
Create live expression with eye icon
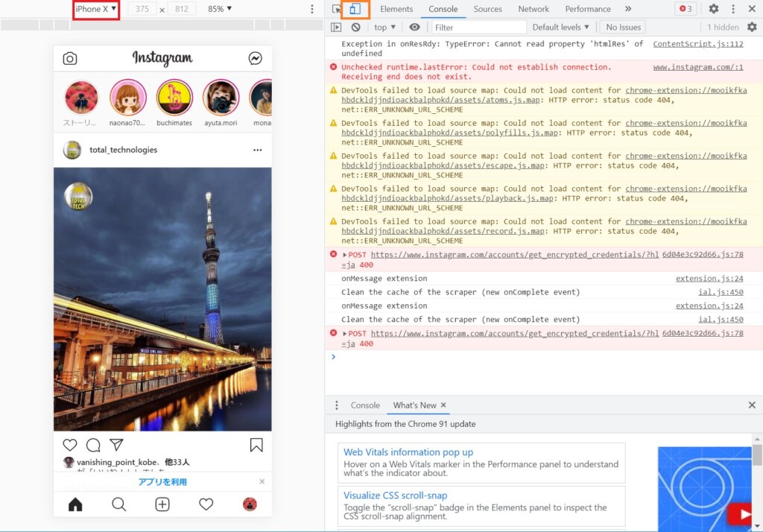(414, 28)
